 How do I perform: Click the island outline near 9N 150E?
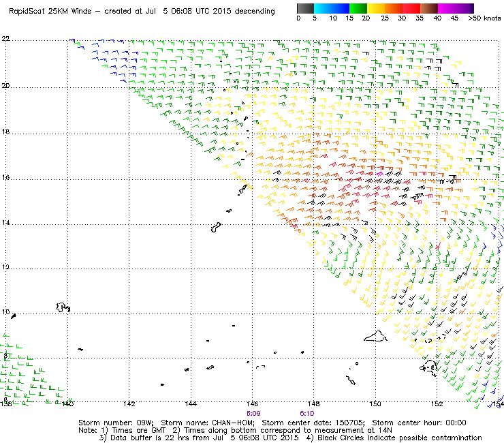375,336
